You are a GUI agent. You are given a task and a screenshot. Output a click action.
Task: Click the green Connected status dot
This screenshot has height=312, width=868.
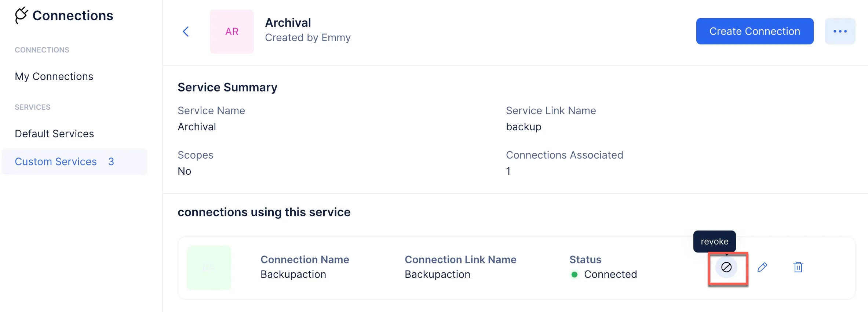point(575,275)
